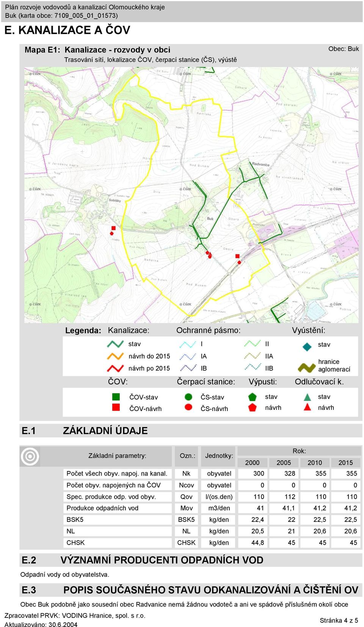This screenshot has height=627, width=364.
Task: Click the green square ČOV-stav icon
Action: tap(116, 397)
